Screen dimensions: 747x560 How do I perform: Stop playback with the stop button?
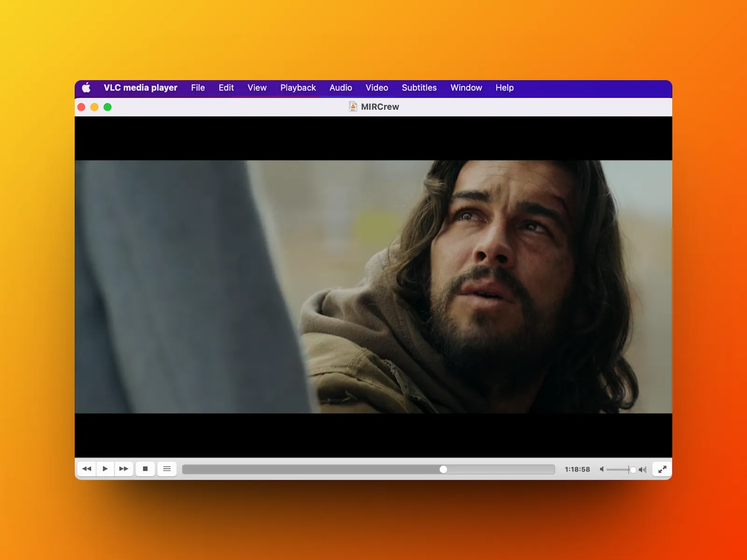click(x=145, y=469)
